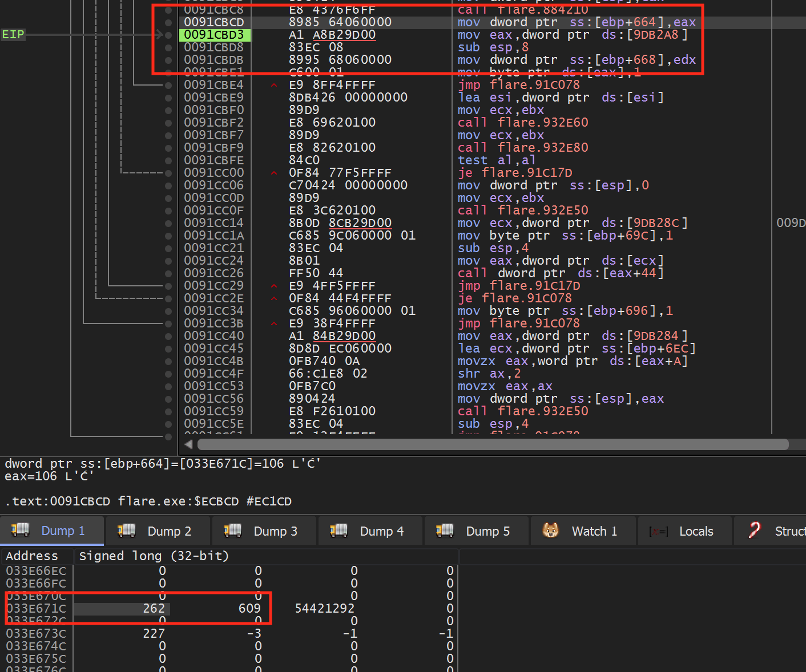
Task: Click the Dump 4 tab icon
Action: 339,531
